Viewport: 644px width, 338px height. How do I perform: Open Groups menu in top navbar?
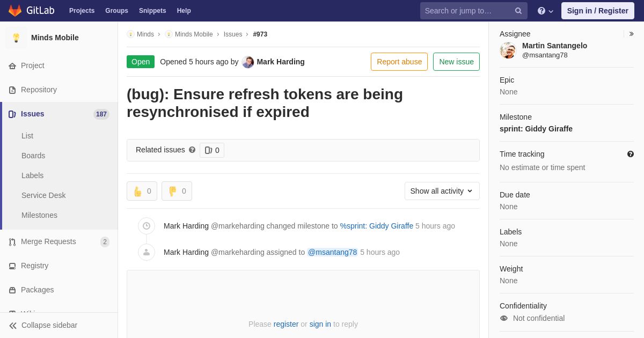coord(116,11)
